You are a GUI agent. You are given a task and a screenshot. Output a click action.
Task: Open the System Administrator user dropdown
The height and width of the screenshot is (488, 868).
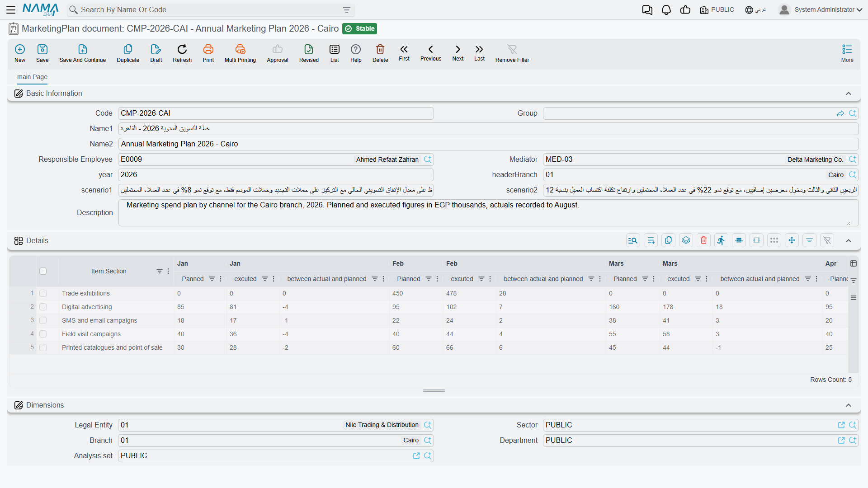coord(821,9)
